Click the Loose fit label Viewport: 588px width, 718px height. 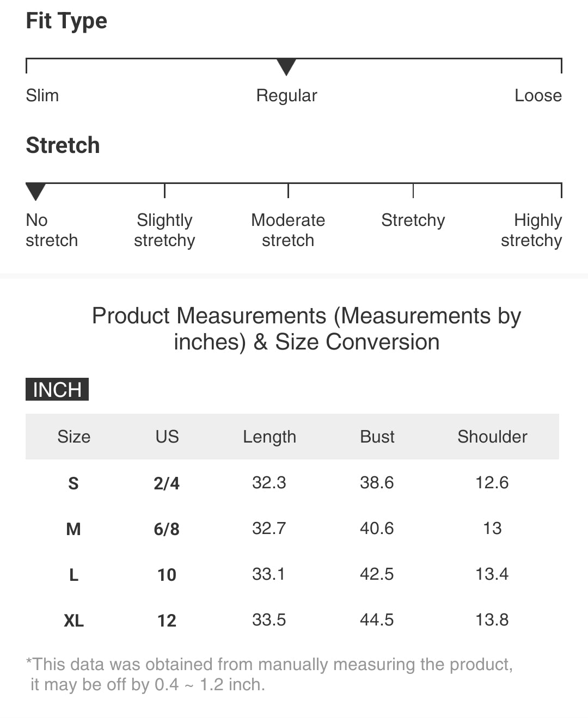pyautogui.click(x=538, y=95)
